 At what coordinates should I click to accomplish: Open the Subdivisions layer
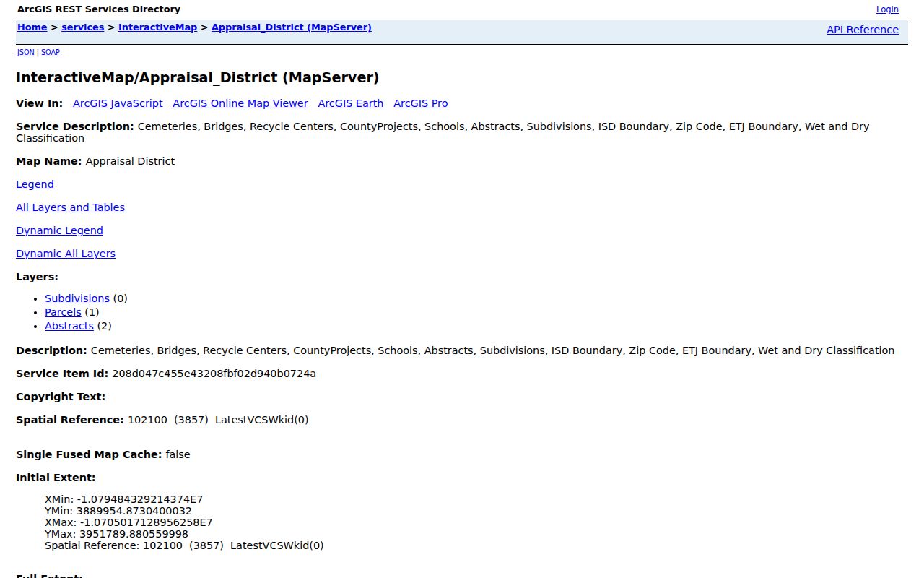tap(77, 298)
